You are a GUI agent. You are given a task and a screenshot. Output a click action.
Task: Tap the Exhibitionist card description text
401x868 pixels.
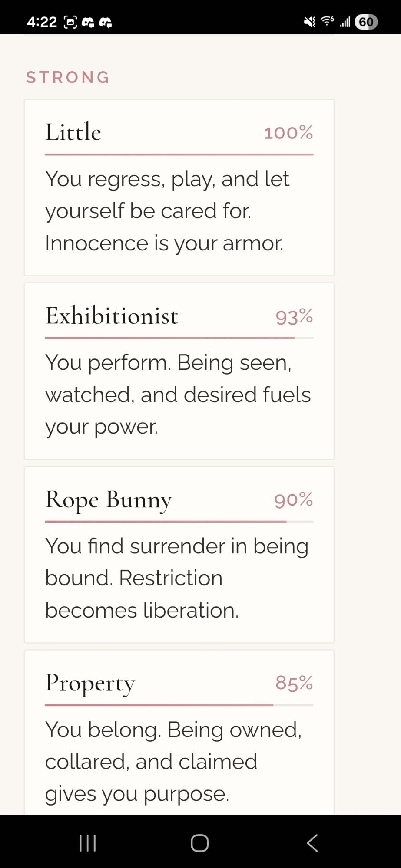(178, 395)
